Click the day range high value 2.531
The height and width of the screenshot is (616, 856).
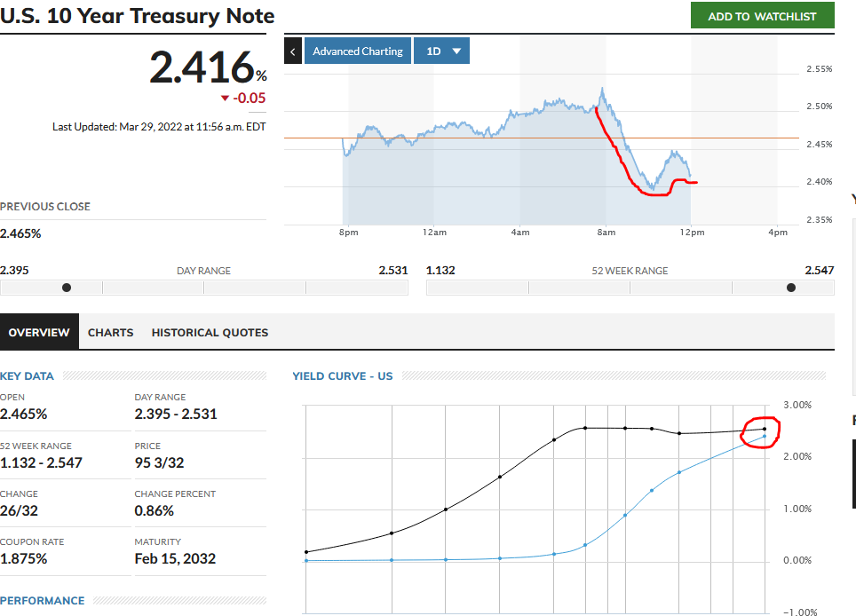(393, 270)
